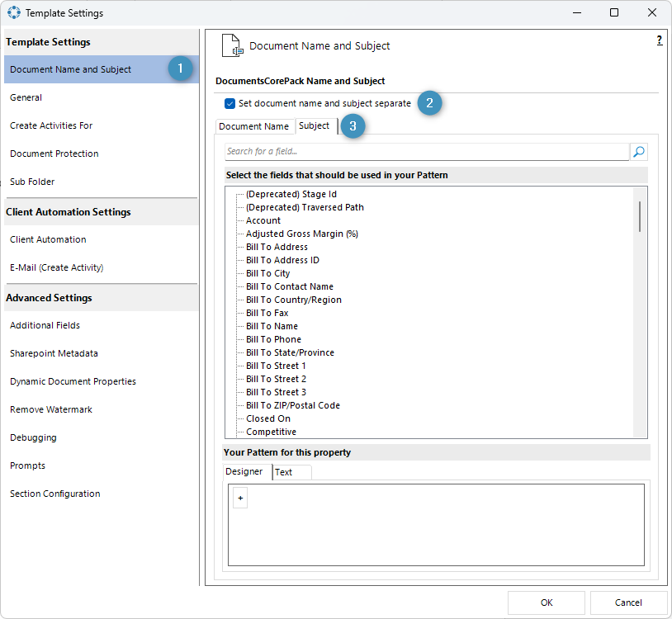Close the Template Settings window

[652, 12]
